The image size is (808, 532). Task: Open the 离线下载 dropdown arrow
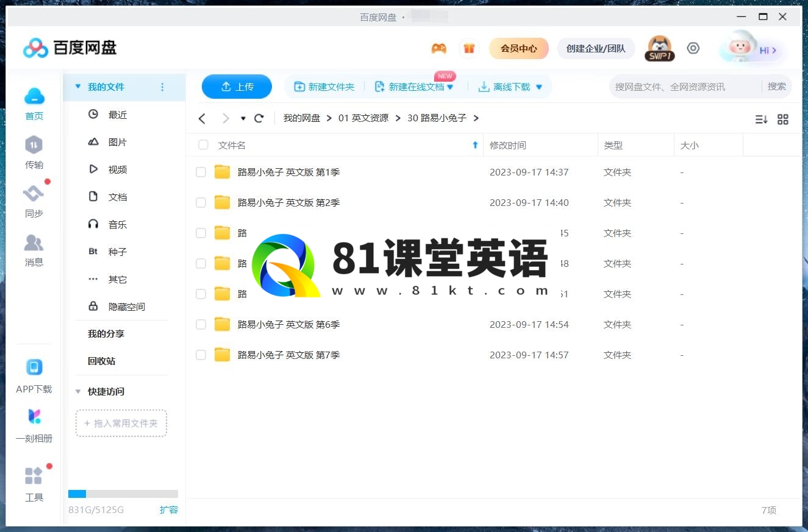[538, 87]
